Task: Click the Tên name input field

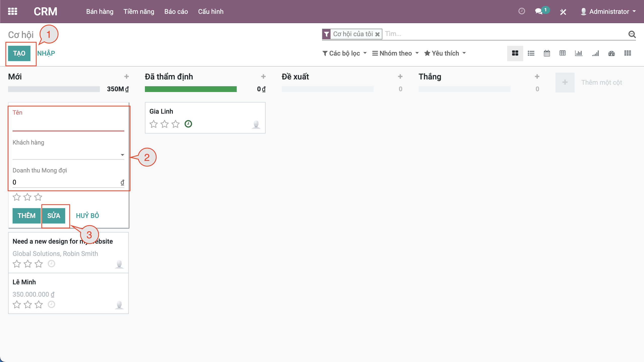Action: pos(68,125)
